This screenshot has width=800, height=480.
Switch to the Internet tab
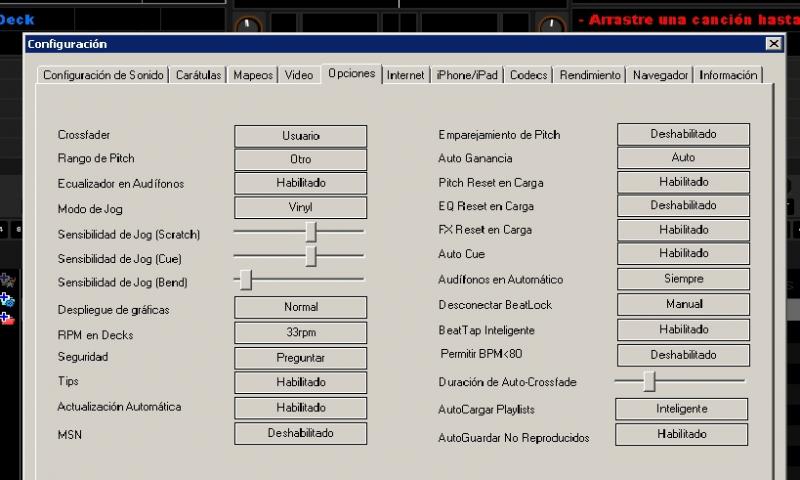tap(405, 75)
